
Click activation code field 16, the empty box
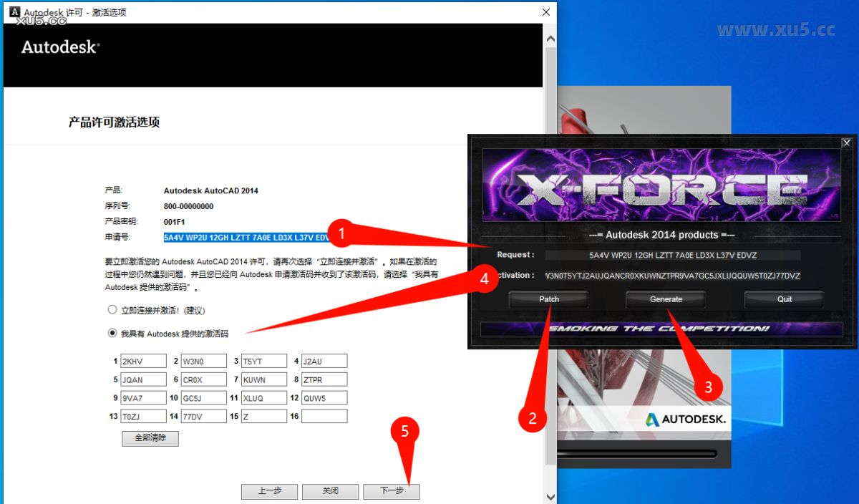(324, 416)
